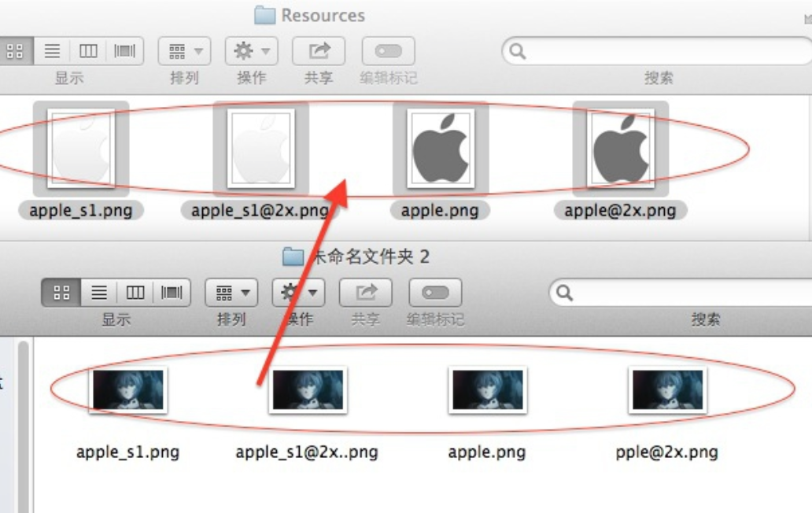The height and width of the screenshot is (513, 812).
Task: Click the apple.png filename label in Resources
Action: [440, 211]
